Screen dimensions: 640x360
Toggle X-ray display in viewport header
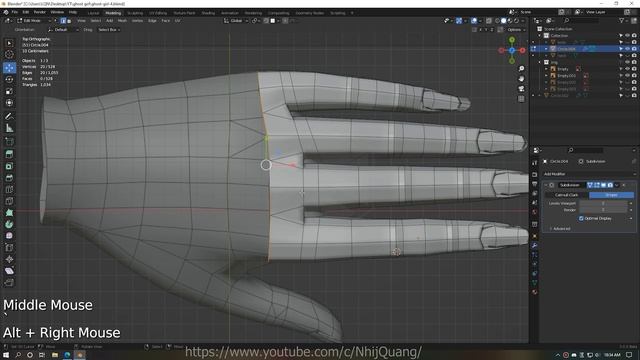point(488,20)
